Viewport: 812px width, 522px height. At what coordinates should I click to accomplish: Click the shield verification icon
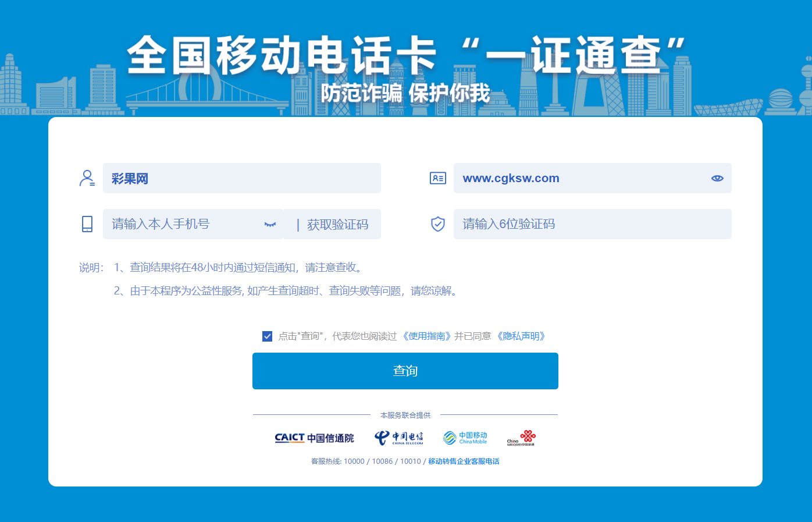click(437, 224)
